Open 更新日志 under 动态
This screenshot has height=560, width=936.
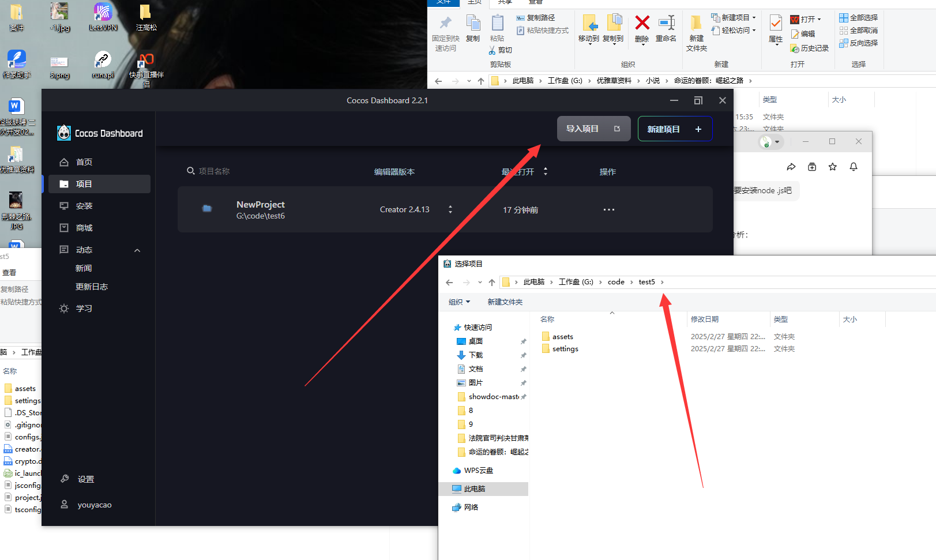pyautogui.click(x=92, y=287)
